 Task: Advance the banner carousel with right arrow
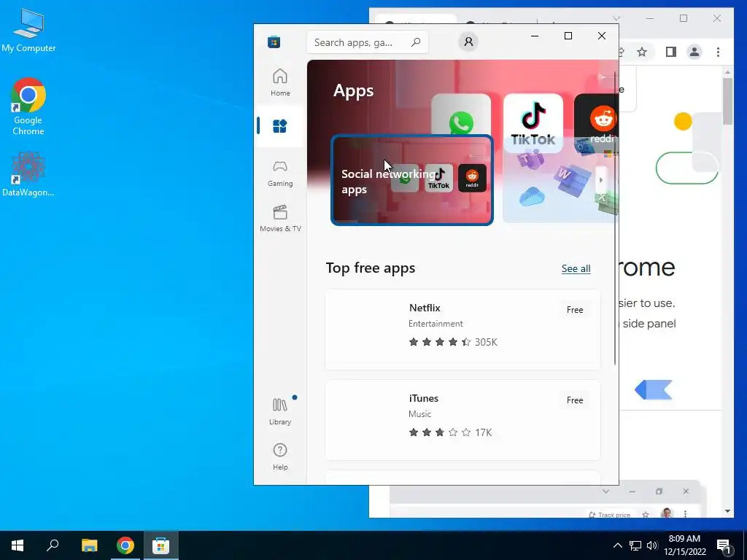click(601, 180)
